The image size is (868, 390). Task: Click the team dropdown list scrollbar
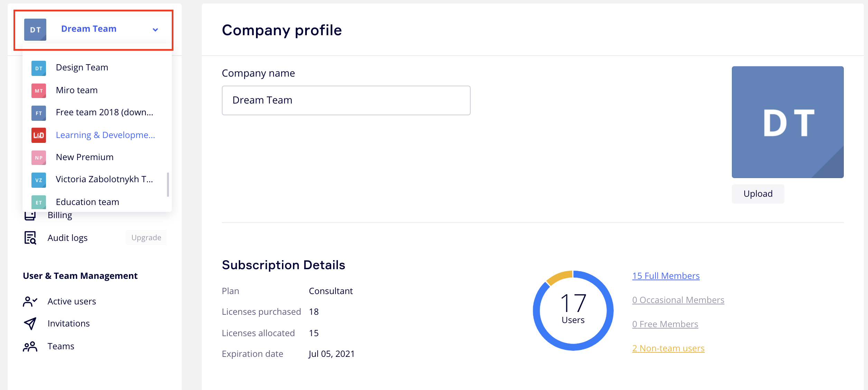[x=168, y=185]
